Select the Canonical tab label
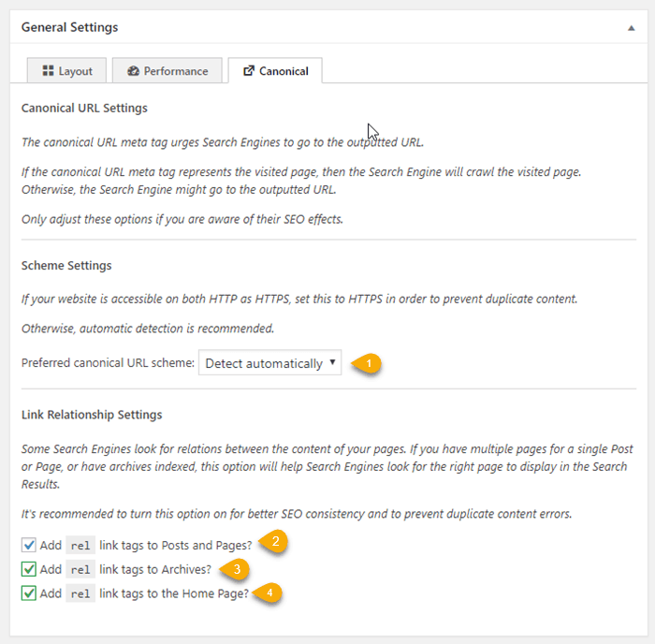This screenshot has width=655, height=644. [284, 71]
